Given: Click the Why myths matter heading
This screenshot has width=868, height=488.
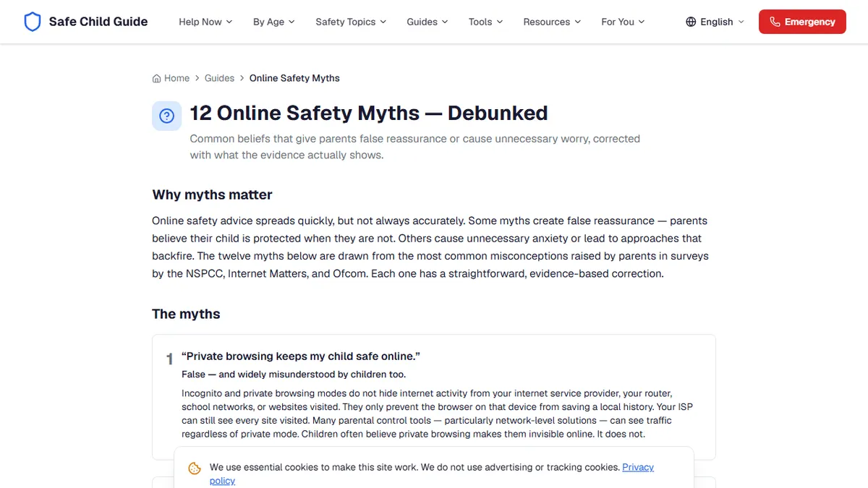Looking at the screenshot, I should coord(212,194).
